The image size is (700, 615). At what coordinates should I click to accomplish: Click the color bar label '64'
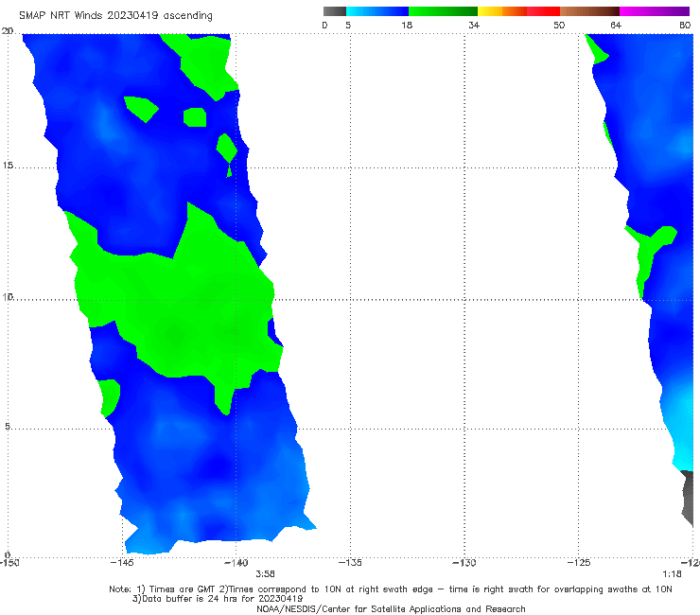point(616,25)
